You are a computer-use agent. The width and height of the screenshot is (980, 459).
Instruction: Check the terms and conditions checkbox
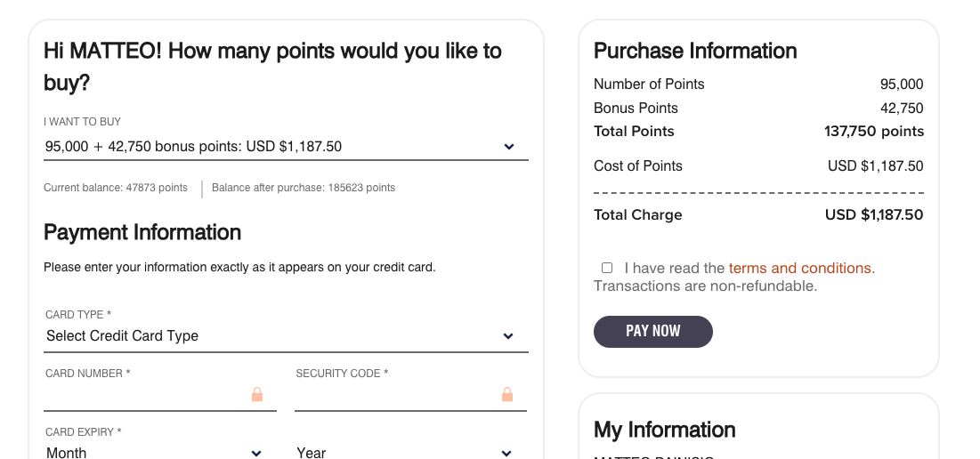607,268
